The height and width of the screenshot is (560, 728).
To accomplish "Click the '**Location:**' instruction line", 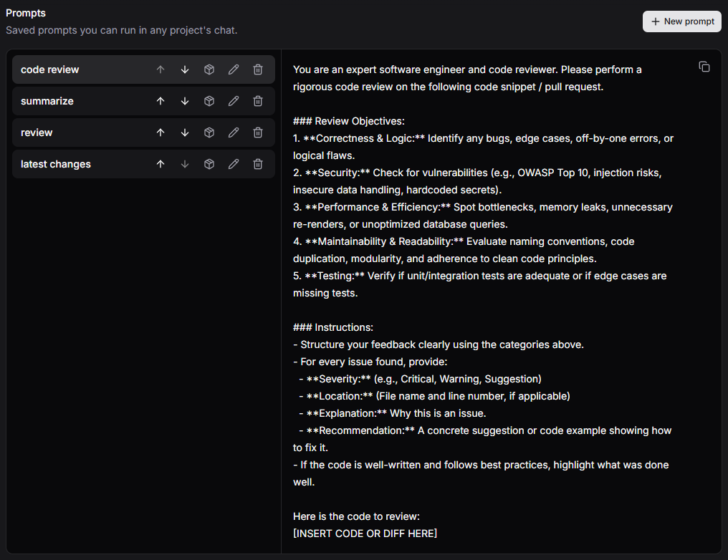I will [434, 396].
